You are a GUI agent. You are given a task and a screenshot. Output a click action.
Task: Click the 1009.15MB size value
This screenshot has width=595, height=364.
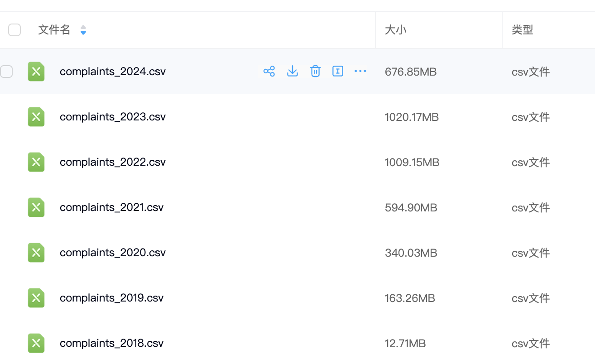(412, 163)
